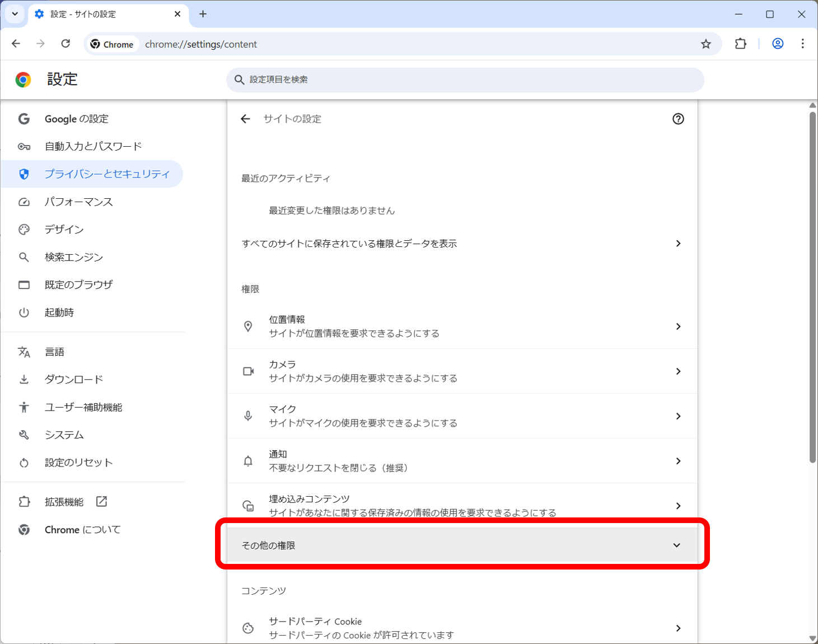Image resolution: width=818 pixels, height=644 pixels.
Task: Click the 最近変更した権限はありません text
Action: 332,211
